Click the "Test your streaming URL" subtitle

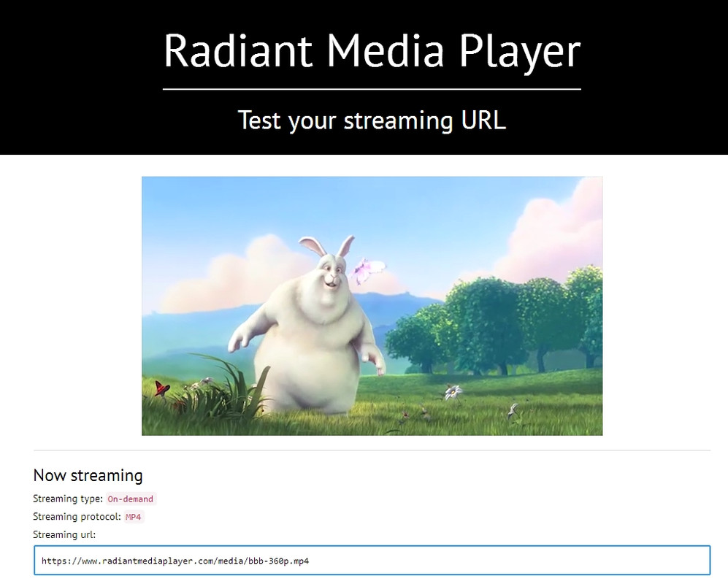pyautogui.click(x=372, y=120)
